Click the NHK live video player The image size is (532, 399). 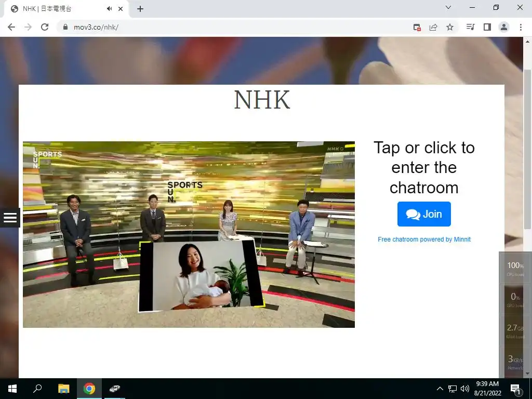(189, 234)
